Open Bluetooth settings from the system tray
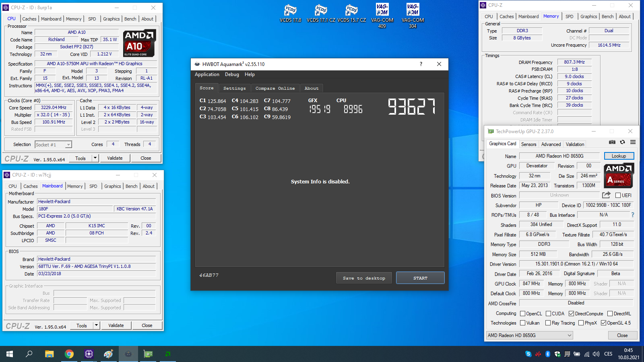This screenshot has width=644, height=362. pyautogui.click(x=547, y=354)
